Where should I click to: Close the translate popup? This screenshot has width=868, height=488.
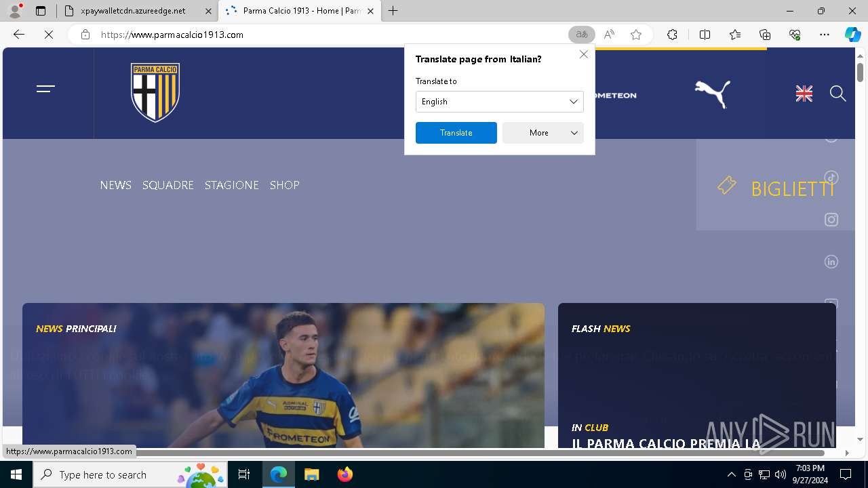584,54
